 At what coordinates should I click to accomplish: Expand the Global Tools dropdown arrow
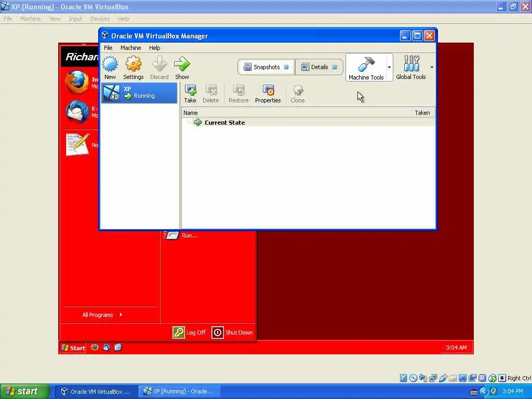tap(432, 68)
